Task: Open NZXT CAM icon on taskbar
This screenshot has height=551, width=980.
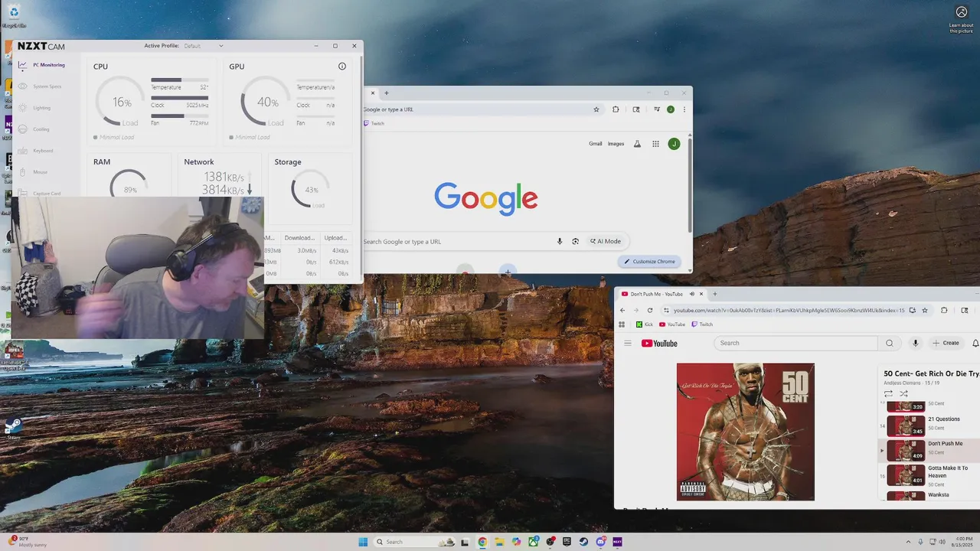Action: [617, 542]
